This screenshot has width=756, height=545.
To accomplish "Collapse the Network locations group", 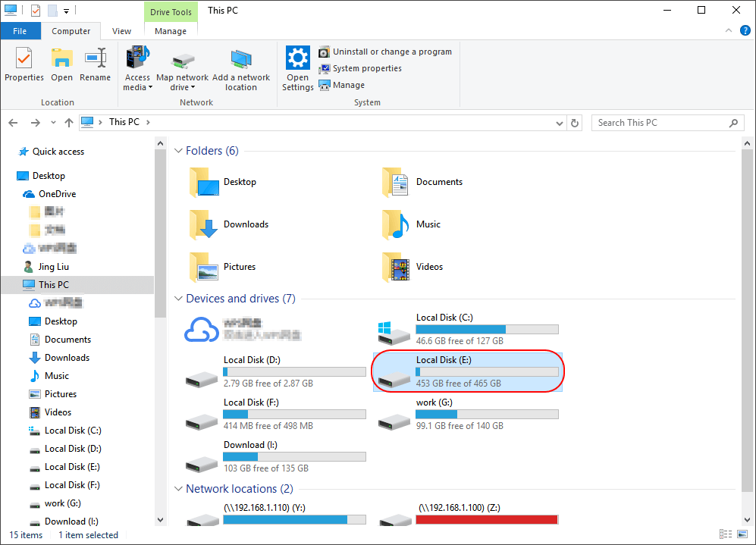I will click(x=178, y=489).
